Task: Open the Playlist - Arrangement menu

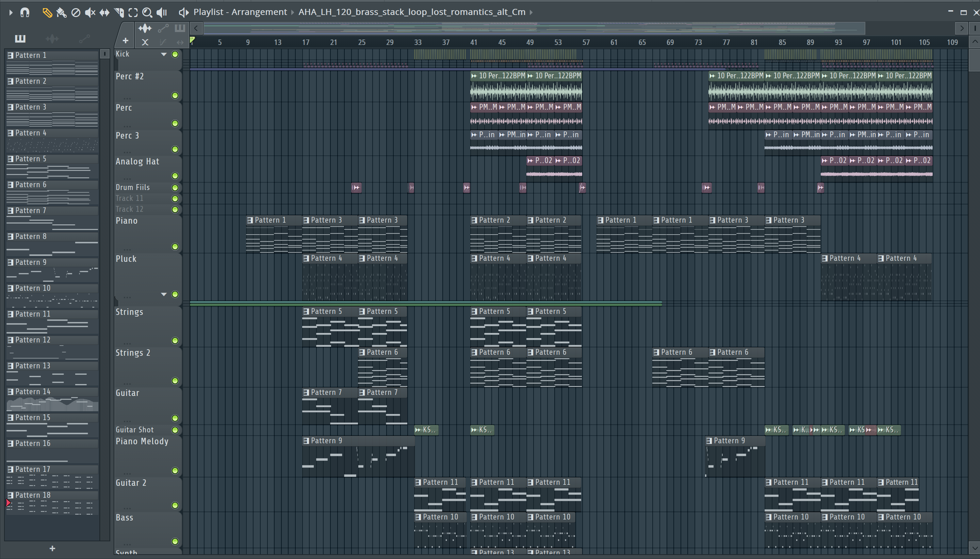Action: click(240, 12)
